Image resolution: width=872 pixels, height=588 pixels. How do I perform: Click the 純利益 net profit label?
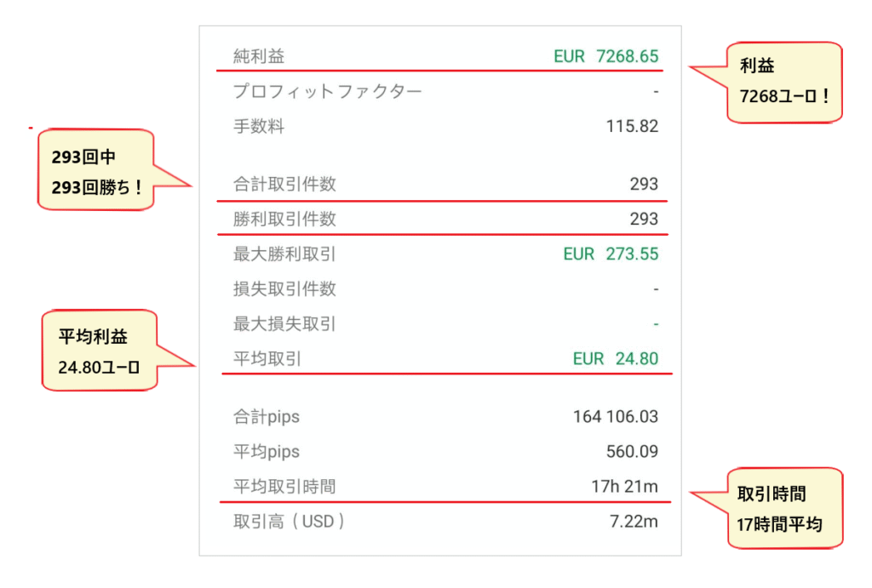coord(259,57)
